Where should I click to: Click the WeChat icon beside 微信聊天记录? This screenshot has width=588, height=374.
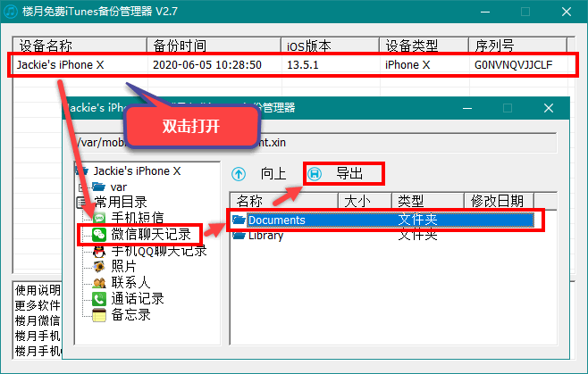pos(99,235)
